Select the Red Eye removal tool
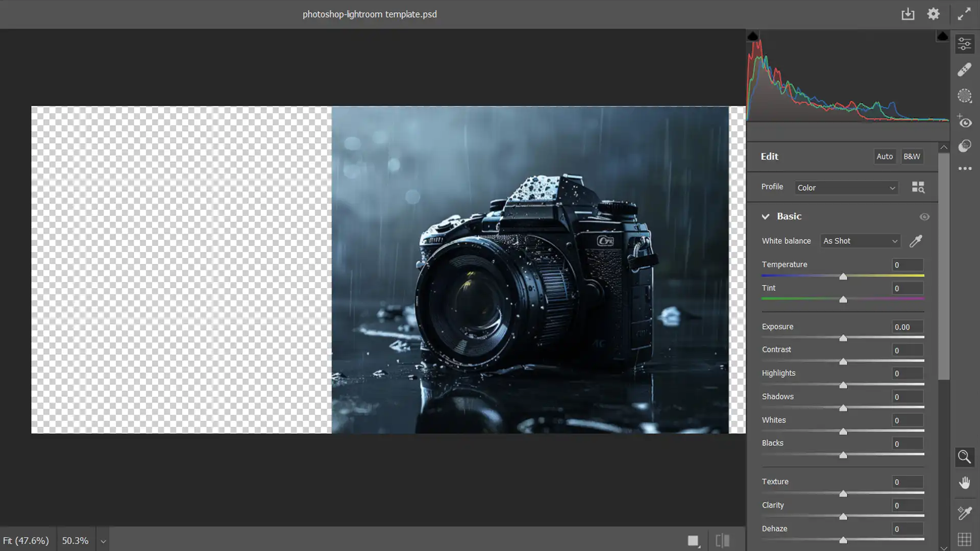This screenshot has width=980, height=551. click(x=965, y=122)
